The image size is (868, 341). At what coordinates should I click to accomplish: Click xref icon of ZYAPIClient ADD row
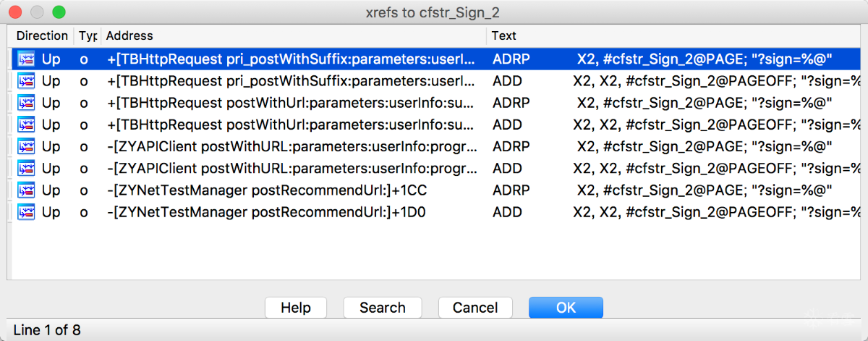(x=26, y=168)
